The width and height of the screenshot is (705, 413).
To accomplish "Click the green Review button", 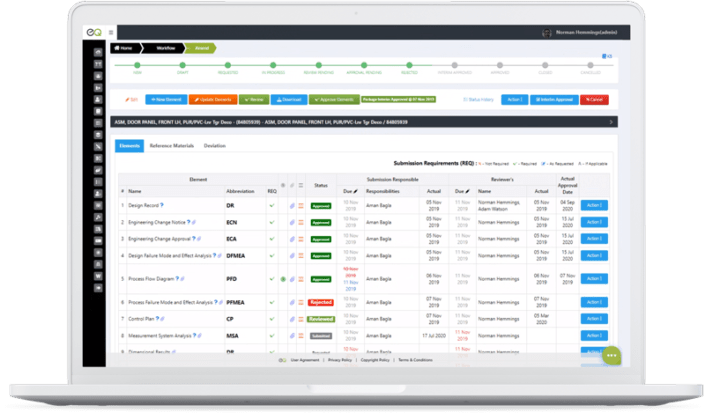I will coord(254,99).
